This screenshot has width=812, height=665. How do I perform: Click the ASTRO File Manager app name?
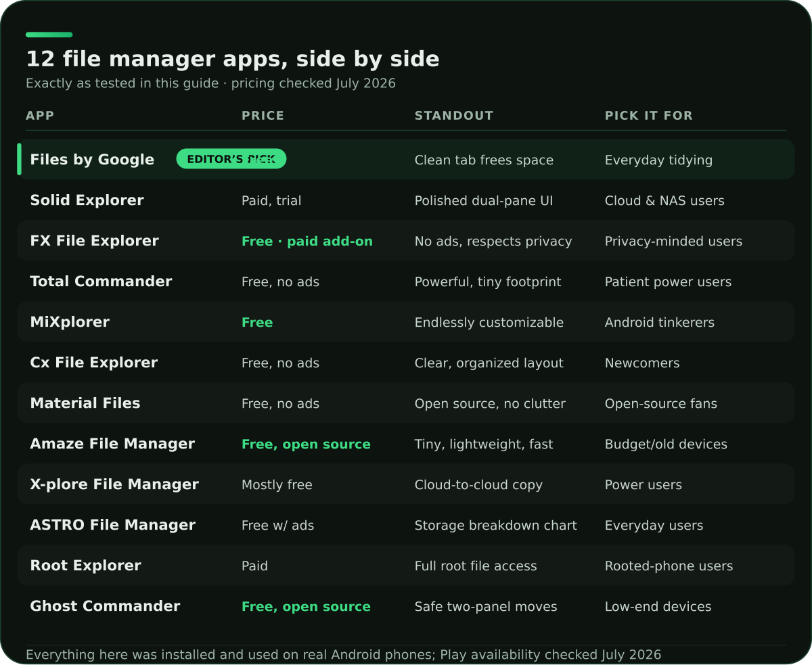(113, 525)
